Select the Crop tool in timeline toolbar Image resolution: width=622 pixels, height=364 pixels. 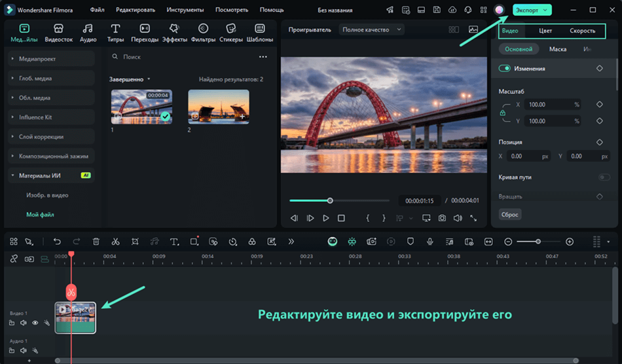pos(135,242)
